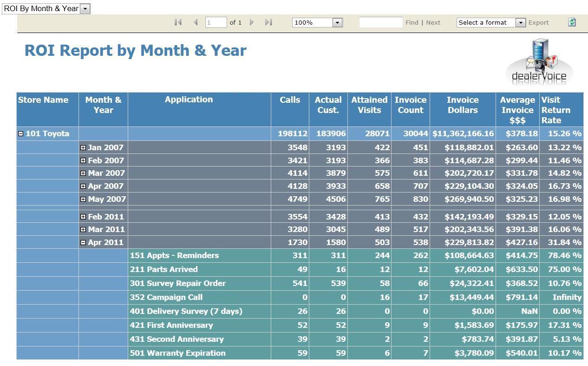This screenshot has width=588, height=366.
Task: Expand the May 2007 row
Action: pos(83,199)
